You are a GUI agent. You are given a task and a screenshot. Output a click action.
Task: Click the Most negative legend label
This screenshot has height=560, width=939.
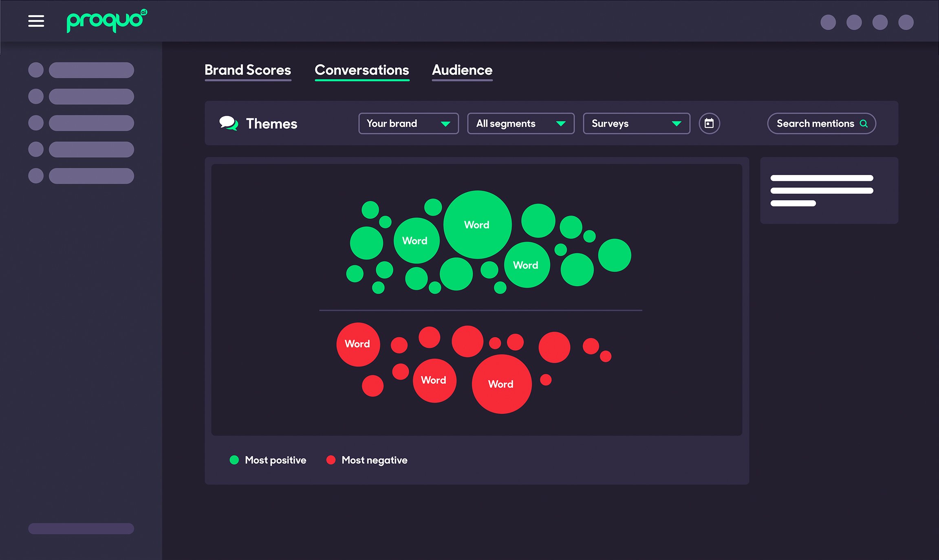point(375,460)
